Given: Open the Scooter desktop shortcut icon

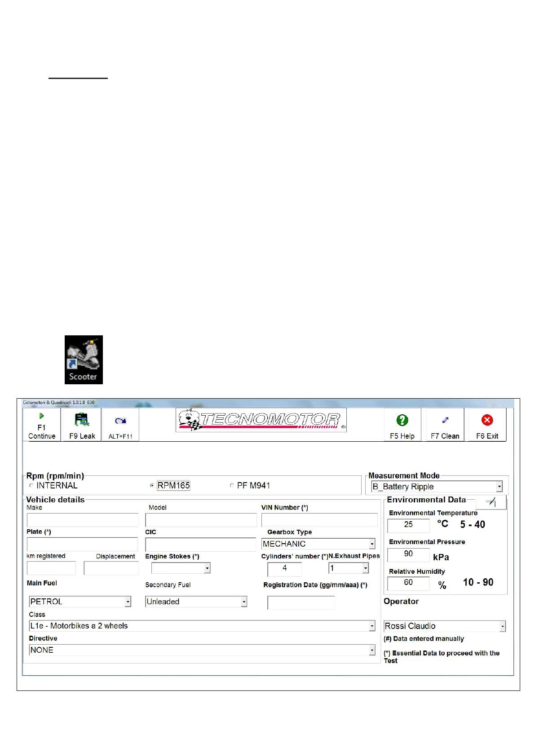Looking at the screenshot, I should point(84,360).
